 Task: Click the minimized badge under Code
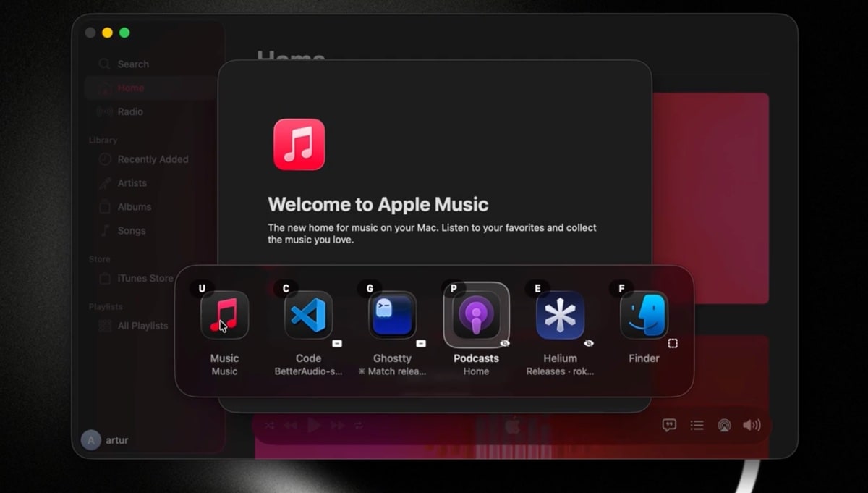tap(337, 343)
